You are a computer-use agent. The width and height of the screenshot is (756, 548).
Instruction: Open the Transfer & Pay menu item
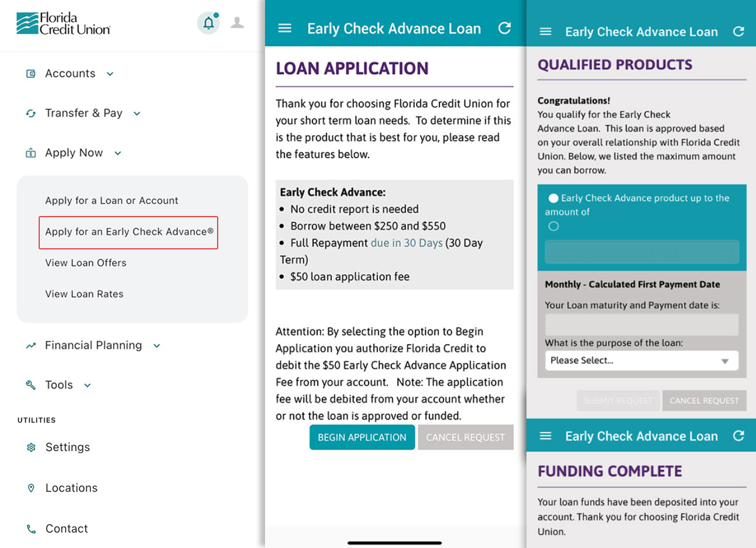pyautogui.click(x=84, y=114)
